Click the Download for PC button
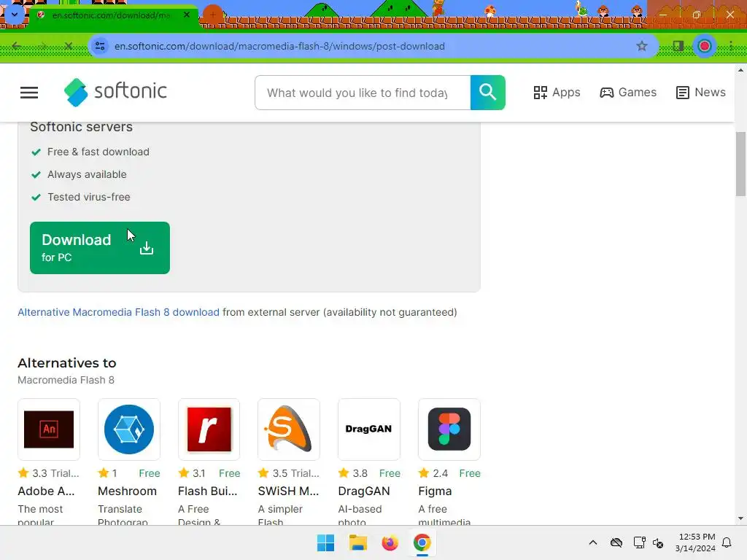747x560 pixels. [x=99, y=248]
